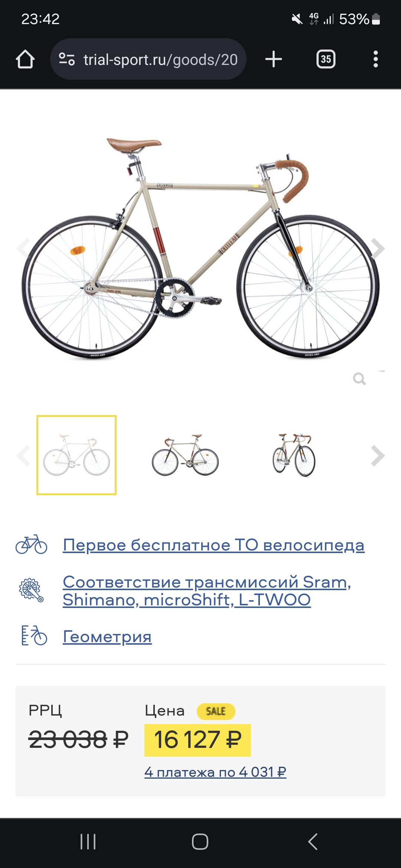The width and height of the screenshot is (401, 868).
Task: Show previous main bike photo arrow
Action: click(x=23, y=249)
